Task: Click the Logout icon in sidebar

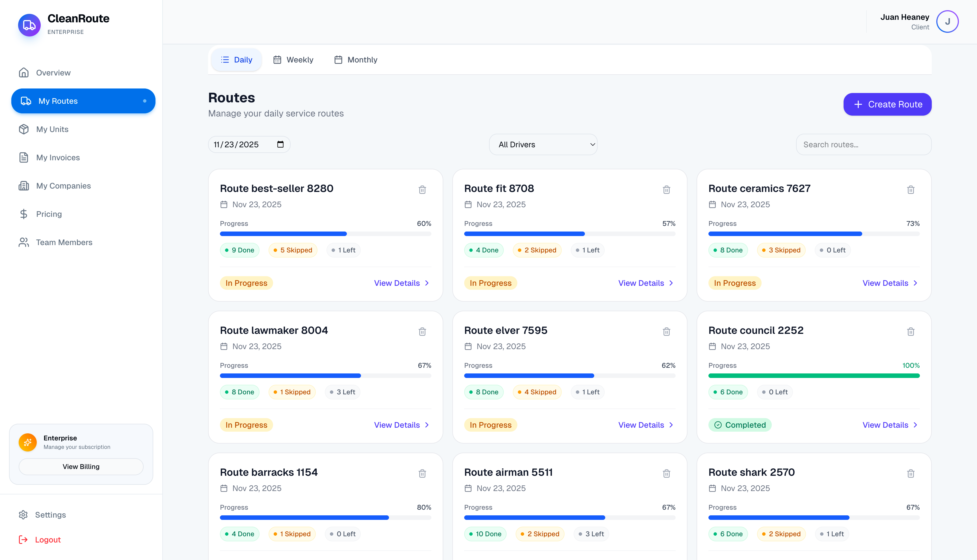Action: (x=23, y=540)
